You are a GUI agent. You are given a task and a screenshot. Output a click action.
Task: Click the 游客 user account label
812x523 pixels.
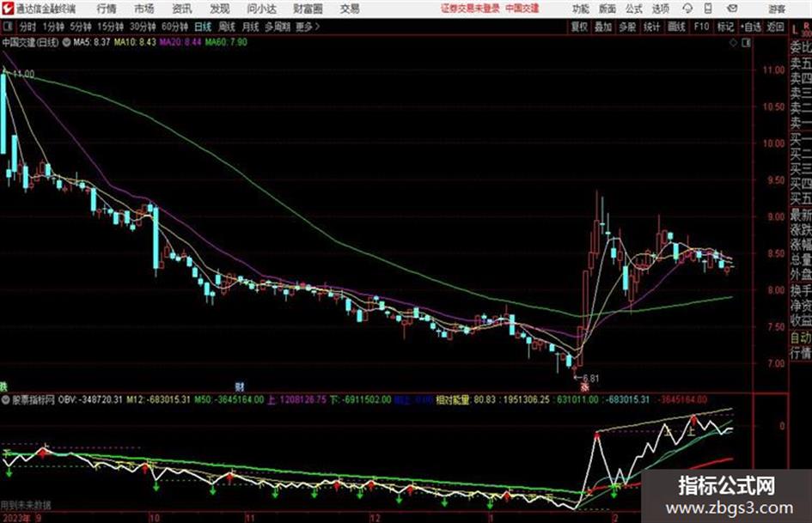point(777,9)
